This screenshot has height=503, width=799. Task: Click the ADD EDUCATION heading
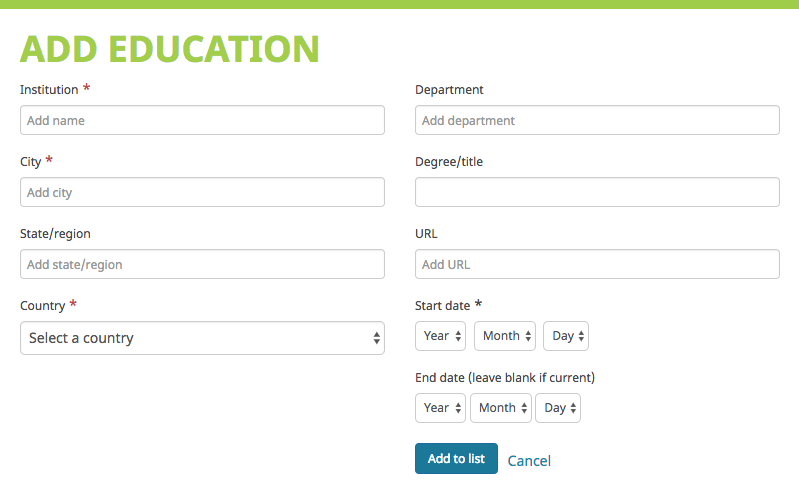170,48
